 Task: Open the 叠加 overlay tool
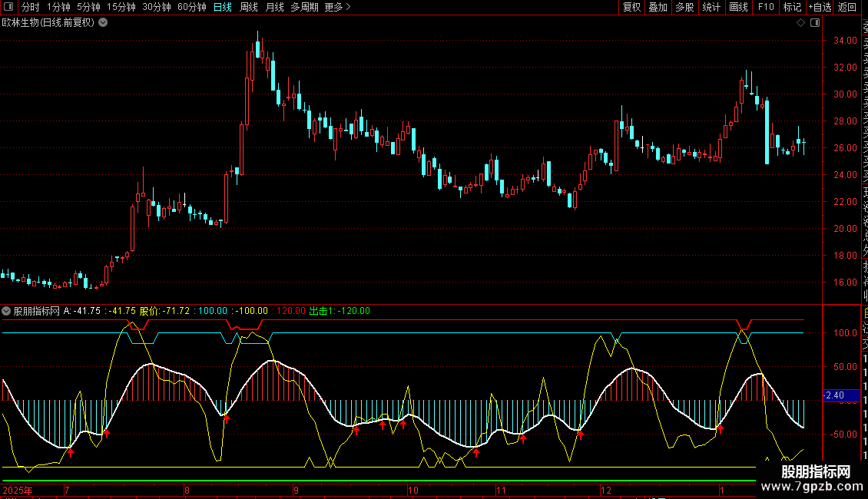tap(658, 8)
